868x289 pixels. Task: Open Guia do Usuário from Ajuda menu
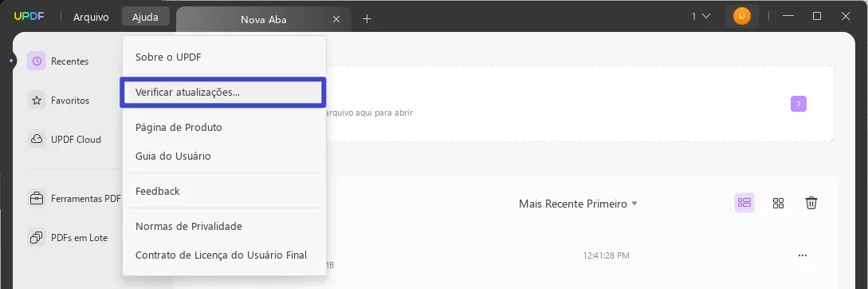click(224, 156)
